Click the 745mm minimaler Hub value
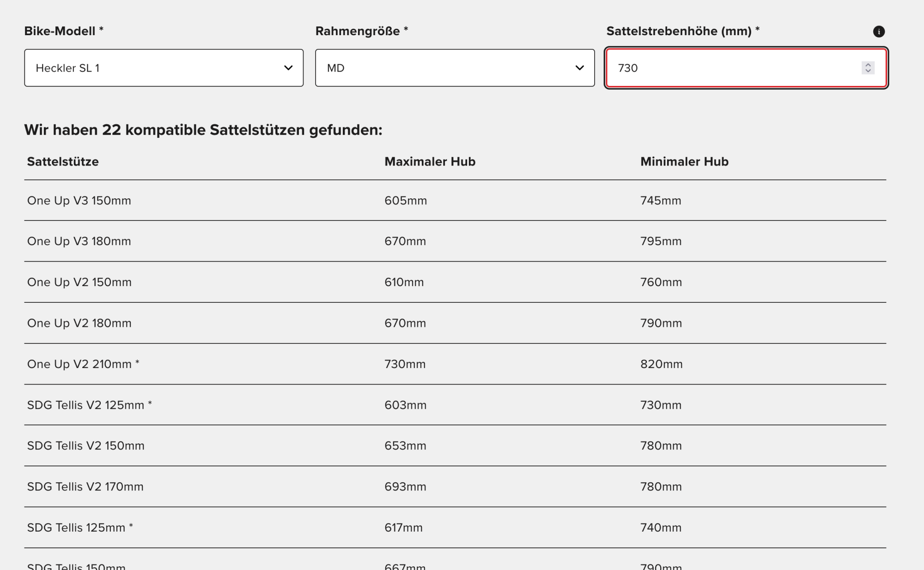The height and width of the screenshot is (570, 924). click(x=661, y=201)
